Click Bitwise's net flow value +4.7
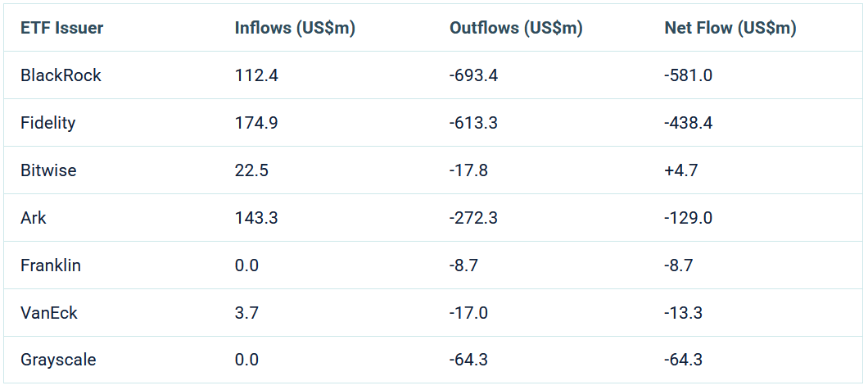 pos(681,170)
